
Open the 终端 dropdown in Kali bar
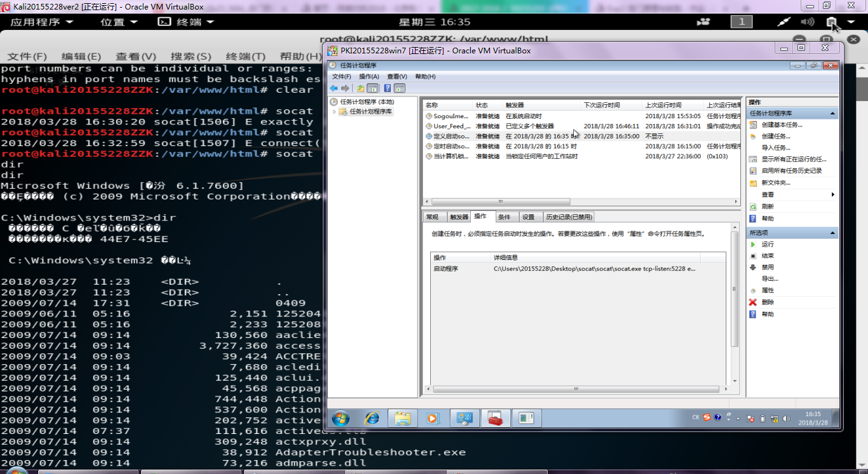pyautogui.click(x=186, y=22)
